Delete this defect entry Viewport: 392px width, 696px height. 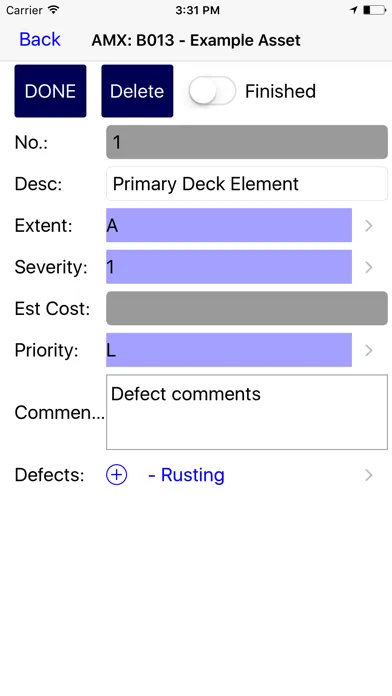pyautogui.click(x=137, y=91)
